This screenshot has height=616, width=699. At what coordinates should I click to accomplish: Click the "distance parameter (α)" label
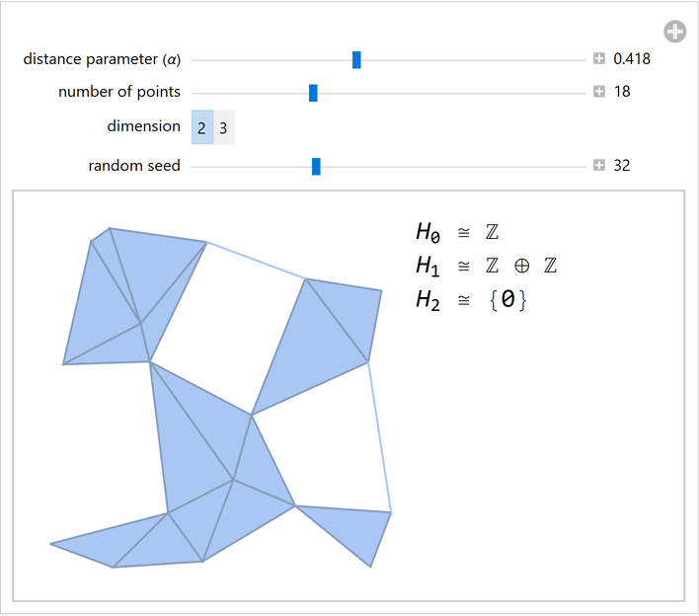click(x=102, y=59)
